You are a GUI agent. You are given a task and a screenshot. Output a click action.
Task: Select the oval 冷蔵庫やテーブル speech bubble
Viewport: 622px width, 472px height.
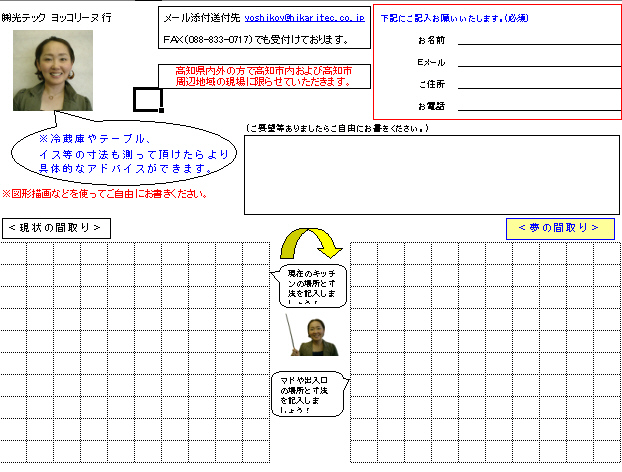(x=125, y=154)
